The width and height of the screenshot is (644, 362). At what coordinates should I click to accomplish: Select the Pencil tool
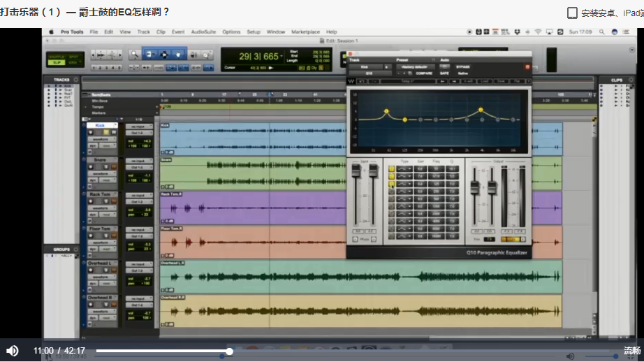(x=206, y=55)
